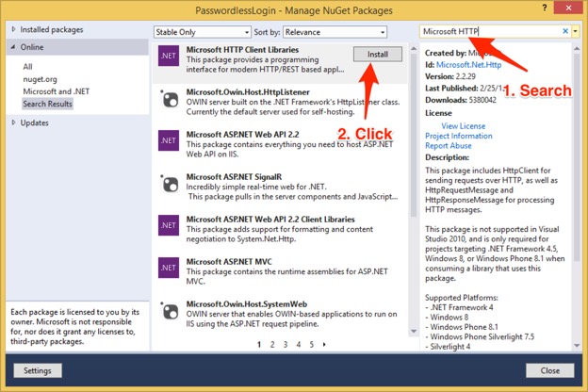Go to results page 2

[272, 344]
